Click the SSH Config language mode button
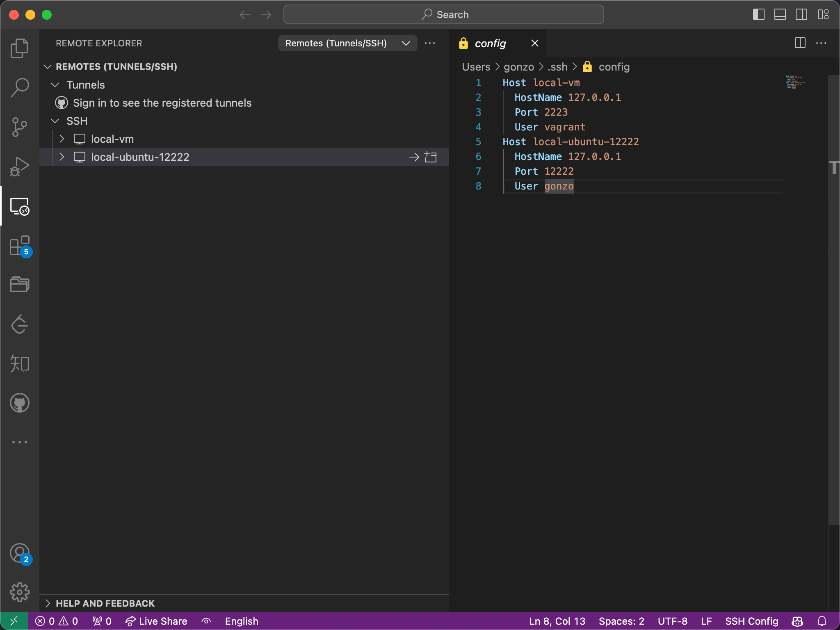The image size is (840, 630). click(751, 621)
